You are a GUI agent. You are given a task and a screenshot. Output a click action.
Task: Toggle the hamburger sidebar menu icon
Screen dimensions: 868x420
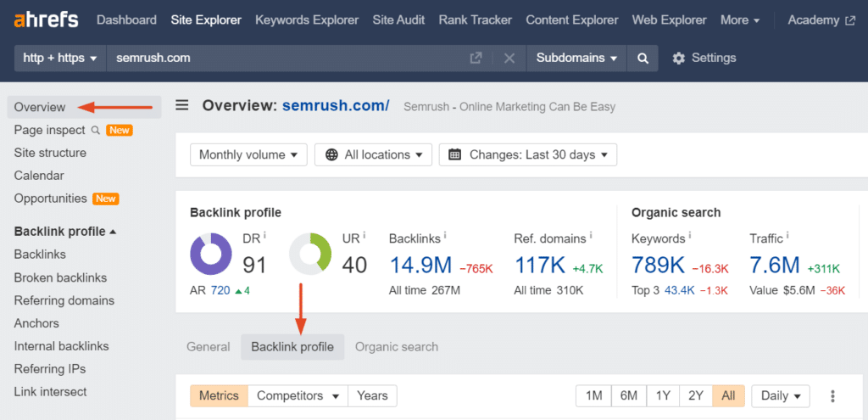[182, 105]
